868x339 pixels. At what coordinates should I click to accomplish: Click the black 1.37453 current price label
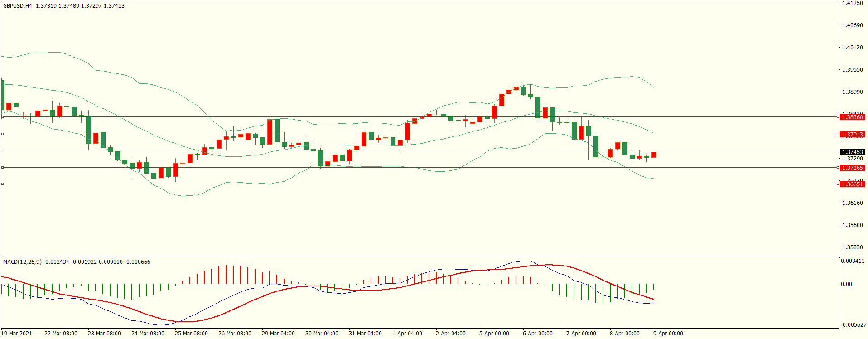(x=852, y=152)
